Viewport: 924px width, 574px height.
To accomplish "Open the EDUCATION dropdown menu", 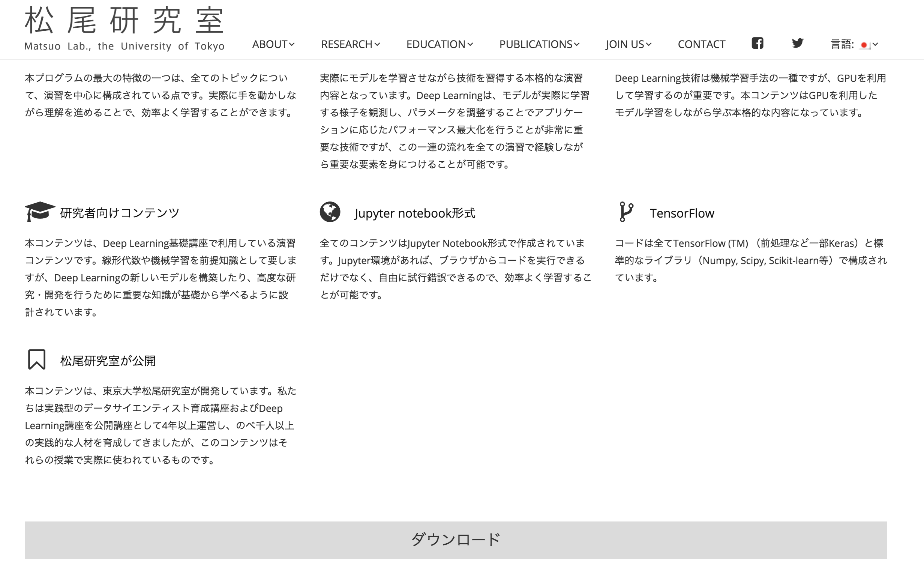I will 439,44.
